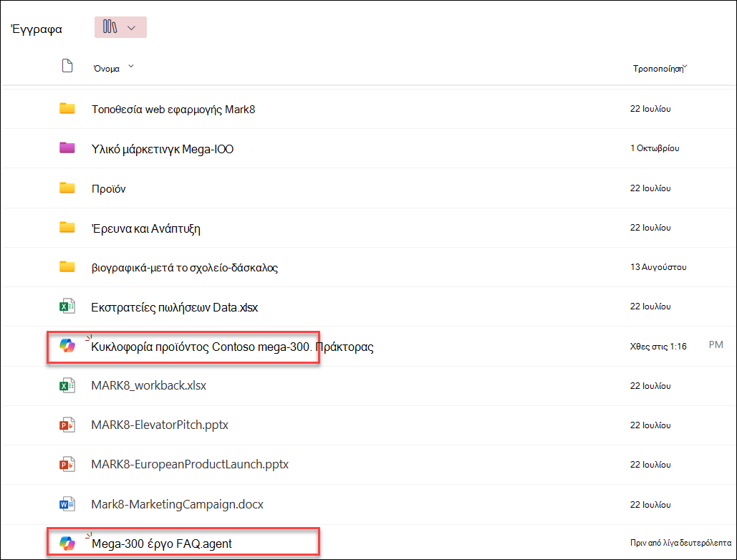
Task: Open Mega-300 έργο FAQ.agent
Action: [162, 544]
